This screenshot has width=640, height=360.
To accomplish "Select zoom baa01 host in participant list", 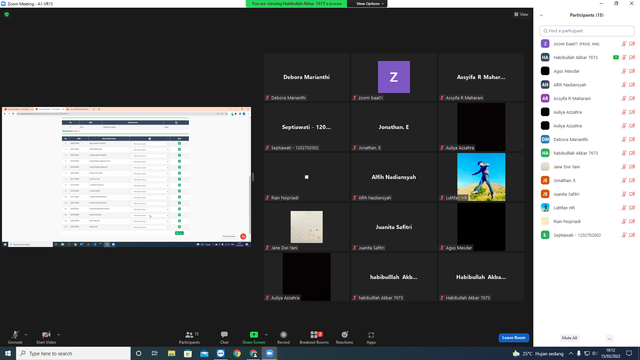I will pyautogui.click(x=587, y=44).
